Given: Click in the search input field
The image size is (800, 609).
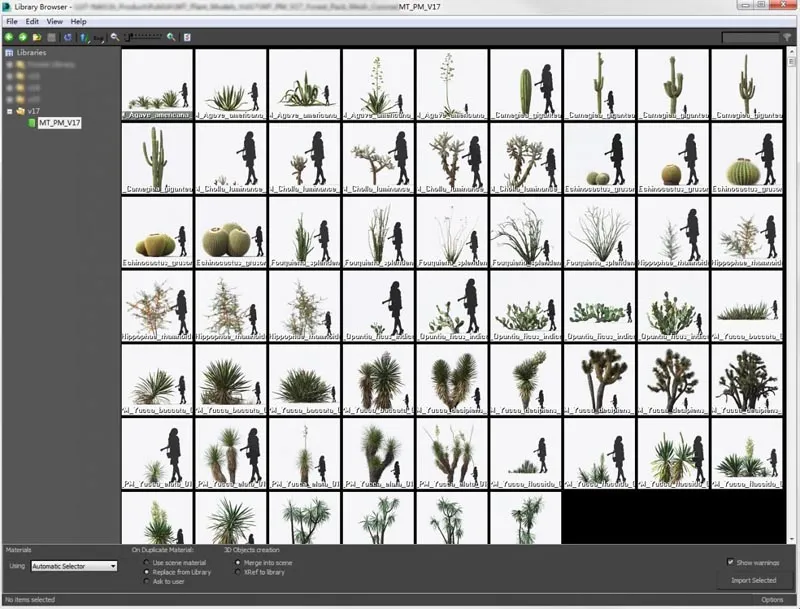Looking at the screenshot, I should tap(749, 38).
